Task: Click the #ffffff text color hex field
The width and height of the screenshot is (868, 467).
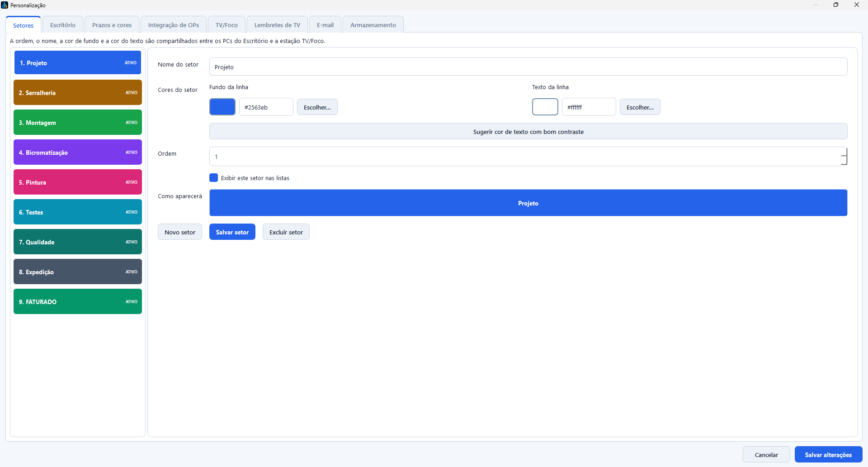Action: click(589, 107)
